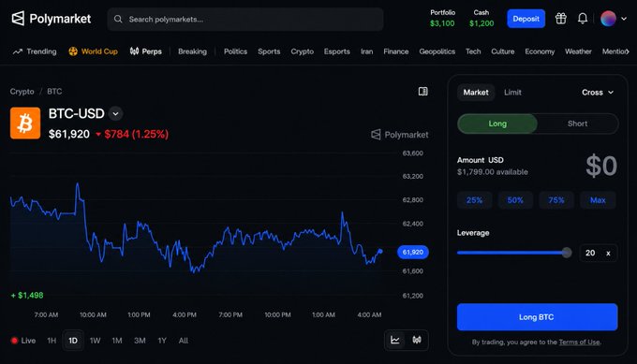Set amount to Max
This screenshot has width=637, height=364.
(x=598, y=200)
